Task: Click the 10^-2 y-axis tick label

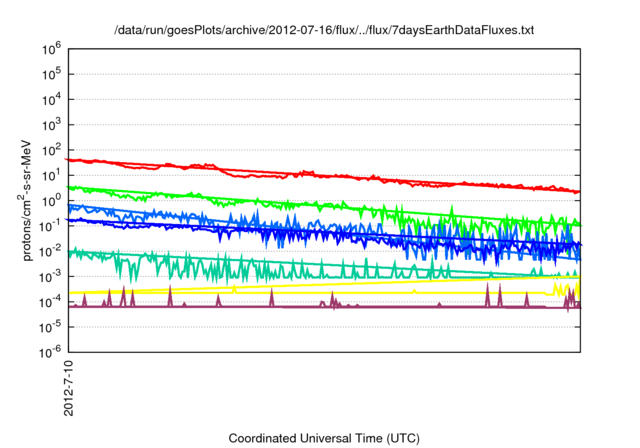Action: [51, 251]
